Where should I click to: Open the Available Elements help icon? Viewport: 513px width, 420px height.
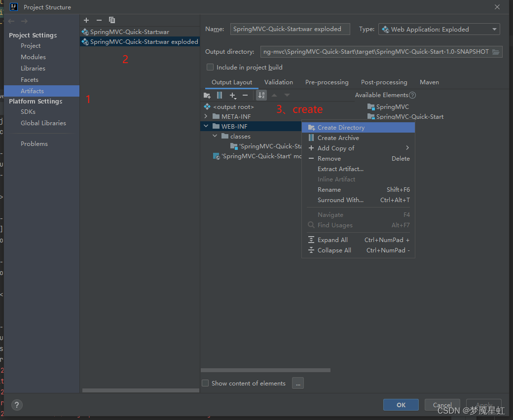coord(412,95)
